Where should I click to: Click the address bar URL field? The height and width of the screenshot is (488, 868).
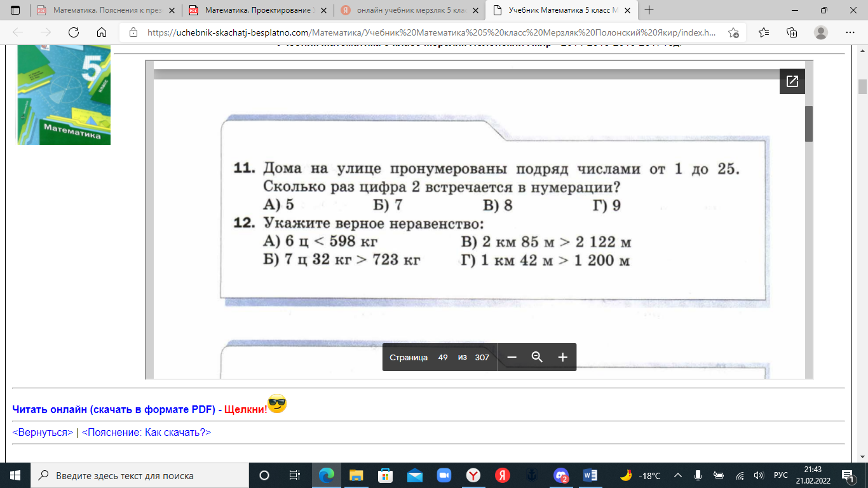431,33
